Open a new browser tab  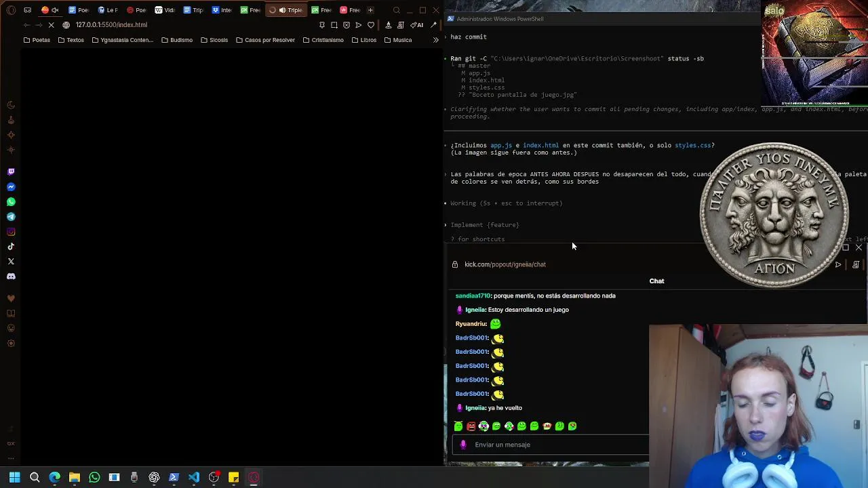pyautogui.click(x=370, y=10)
